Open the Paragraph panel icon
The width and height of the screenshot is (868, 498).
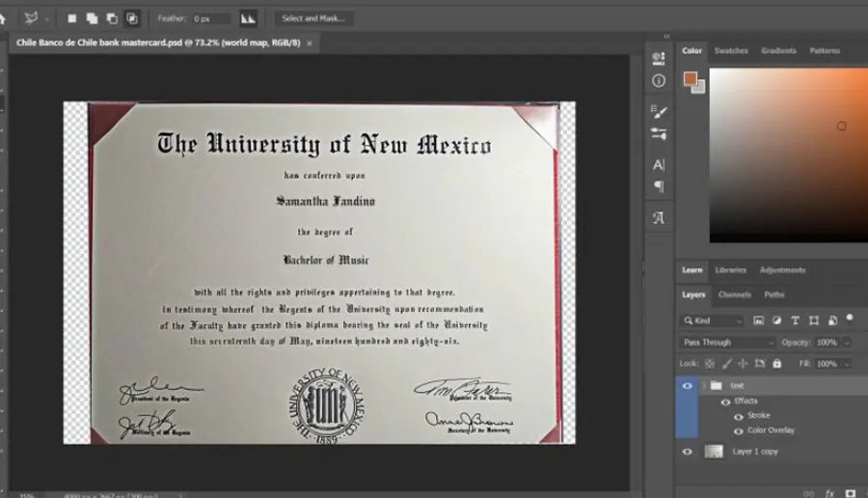click(x=658, y=186)
